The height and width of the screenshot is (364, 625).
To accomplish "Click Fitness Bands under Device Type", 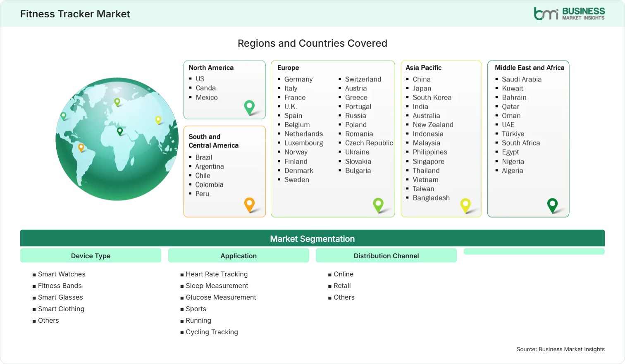I will (60, 285).
